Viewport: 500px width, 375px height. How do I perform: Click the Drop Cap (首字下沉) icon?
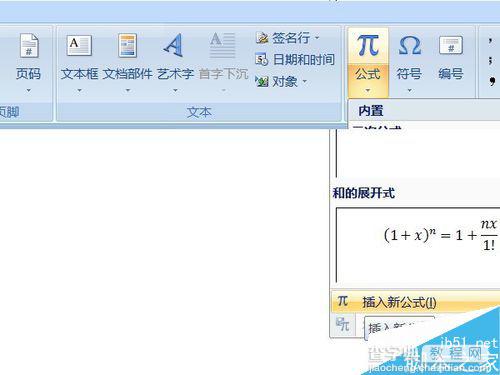(x=223, y=45)
